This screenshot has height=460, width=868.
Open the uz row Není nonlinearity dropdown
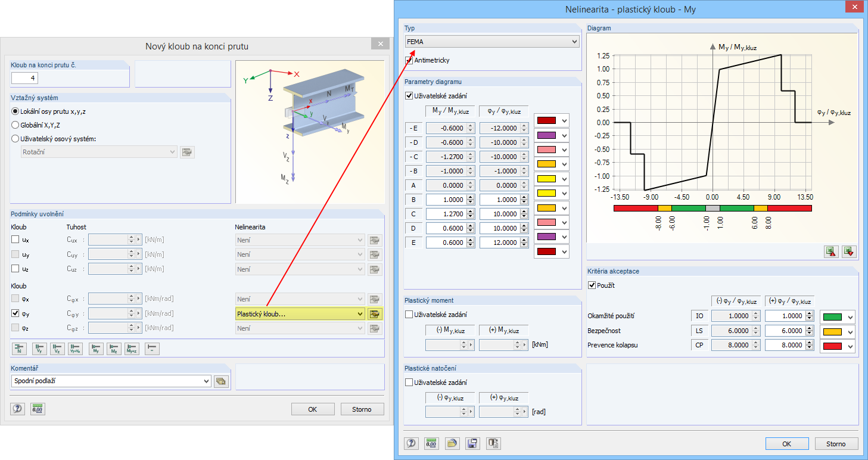(300, 269)
